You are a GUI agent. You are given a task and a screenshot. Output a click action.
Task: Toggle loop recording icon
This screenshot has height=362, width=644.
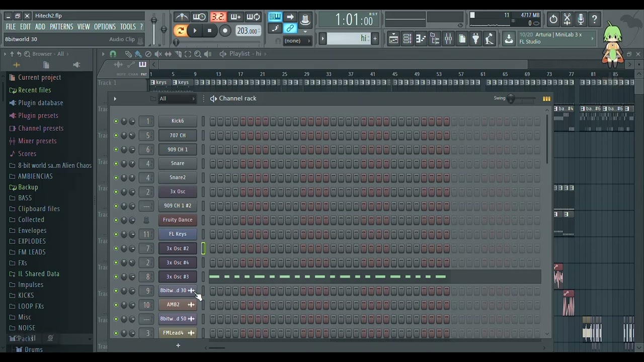click(254, 17)
